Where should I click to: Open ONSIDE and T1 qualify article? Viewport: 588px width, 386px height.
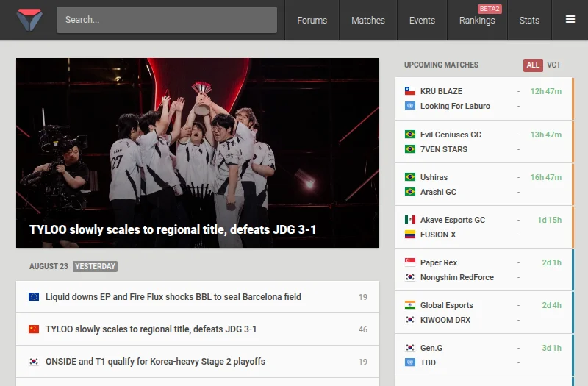coord(198,362)
